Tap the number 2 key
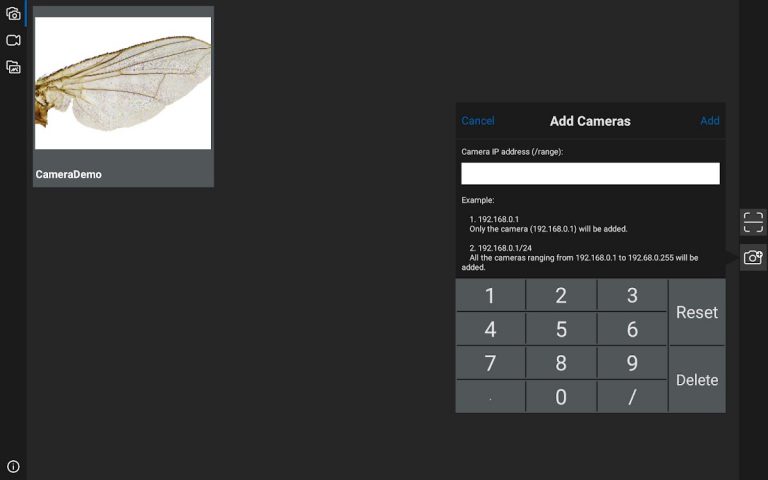 point(561,296)
